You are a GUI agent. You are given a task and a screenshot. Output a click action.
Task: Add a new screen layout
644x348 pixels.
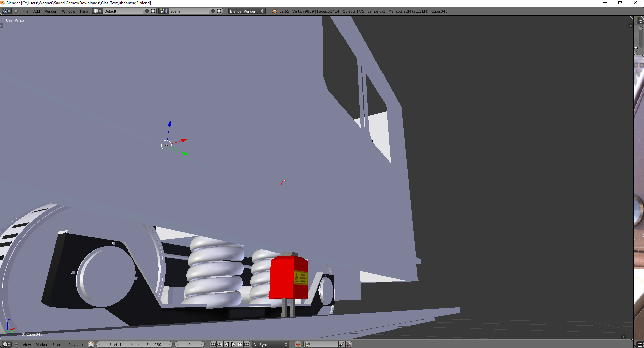[x=147, y=11]
